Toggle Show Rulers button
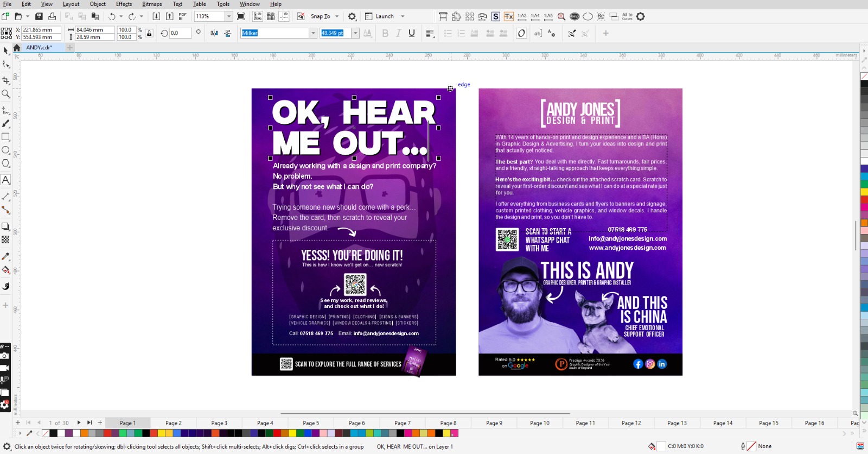This screenshot has width=868, height=454. pos(258,16)
